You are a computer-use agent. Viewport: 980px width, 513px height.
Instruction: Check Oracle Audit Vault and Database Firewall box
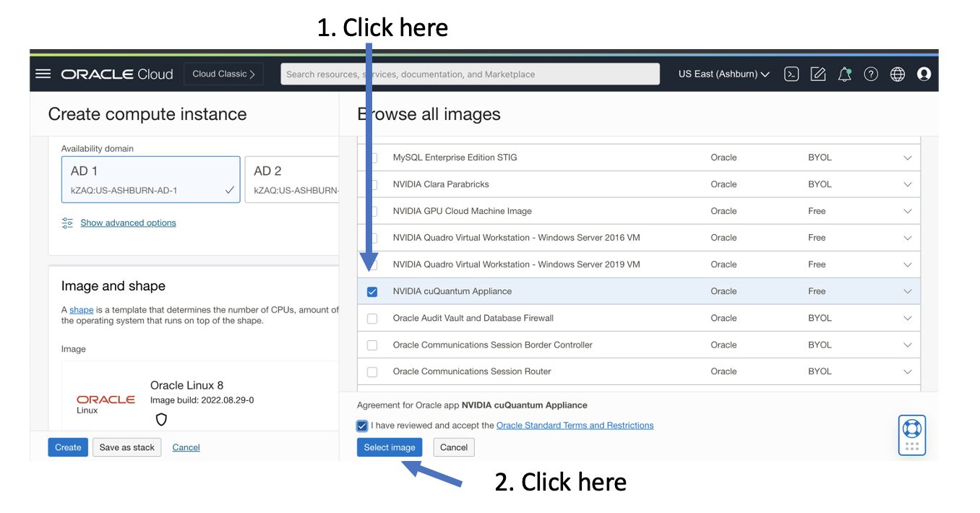372,319
